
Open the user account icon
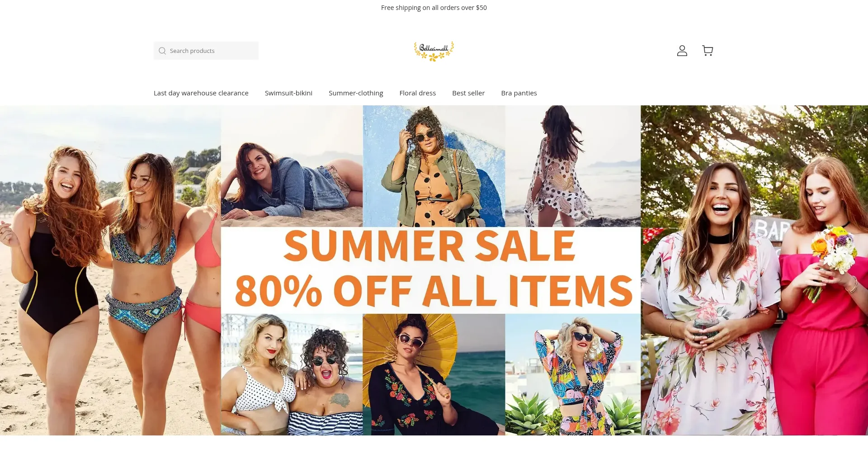point(682,51)
